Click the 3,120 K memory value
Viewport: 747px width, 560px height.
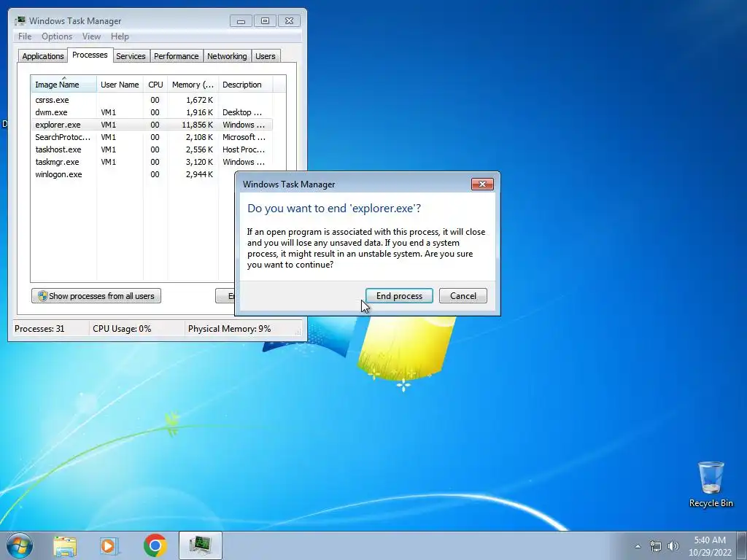[199, 162]
